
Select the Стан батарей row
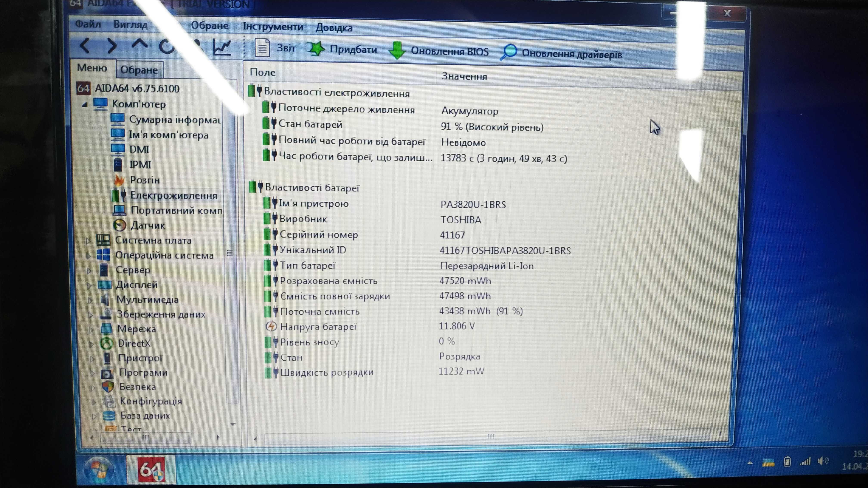click(x=403, y=125)
